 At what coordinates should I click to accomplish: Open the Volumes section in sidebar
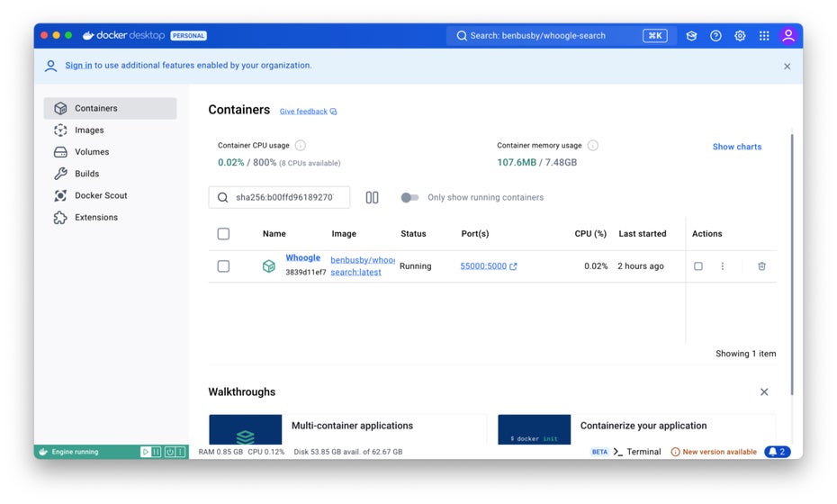(110, 151)
